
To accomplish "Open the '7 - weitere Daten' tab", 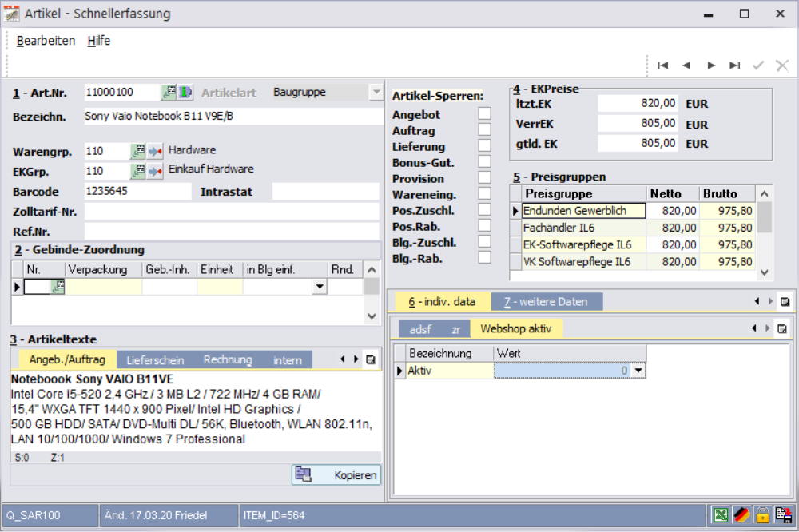I will 547,302.
